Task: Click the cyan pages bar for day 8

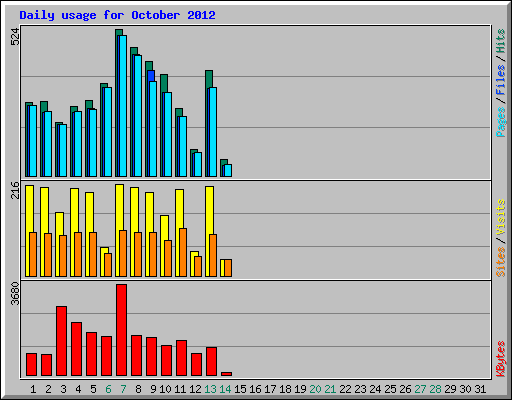Action: [x=138, y=116]
